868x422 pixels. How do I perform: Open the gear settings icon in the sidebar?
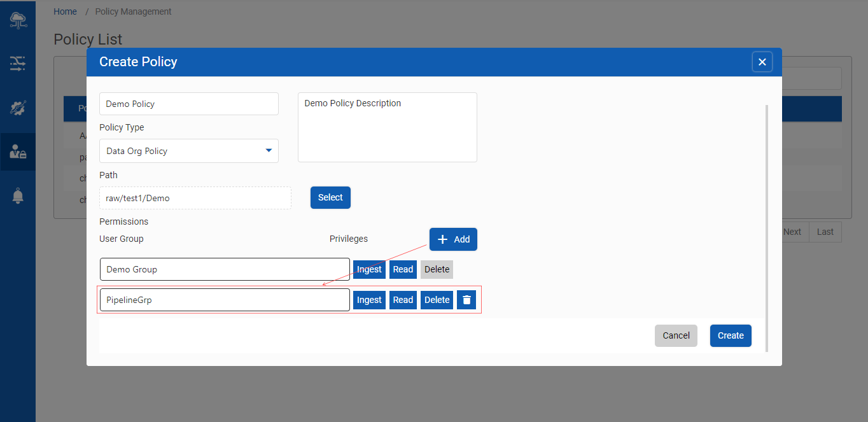(18, 108)
